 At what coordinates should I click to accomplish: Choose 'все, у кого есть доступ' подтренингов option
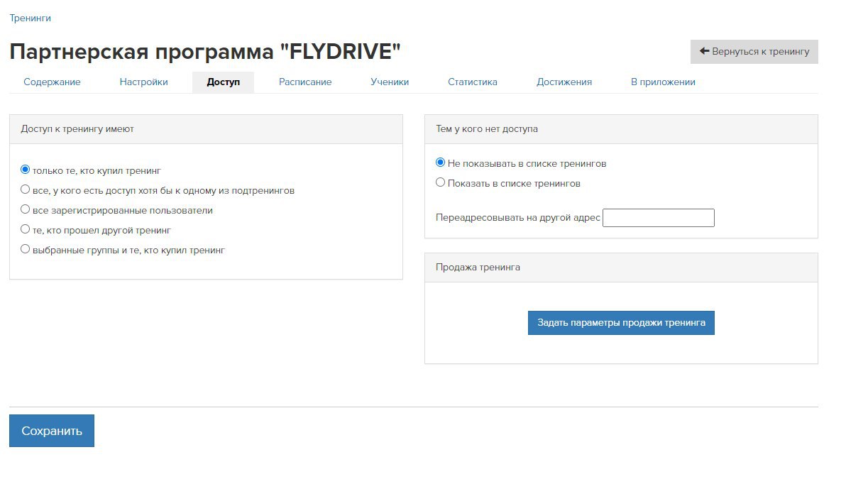coord(26,189)
